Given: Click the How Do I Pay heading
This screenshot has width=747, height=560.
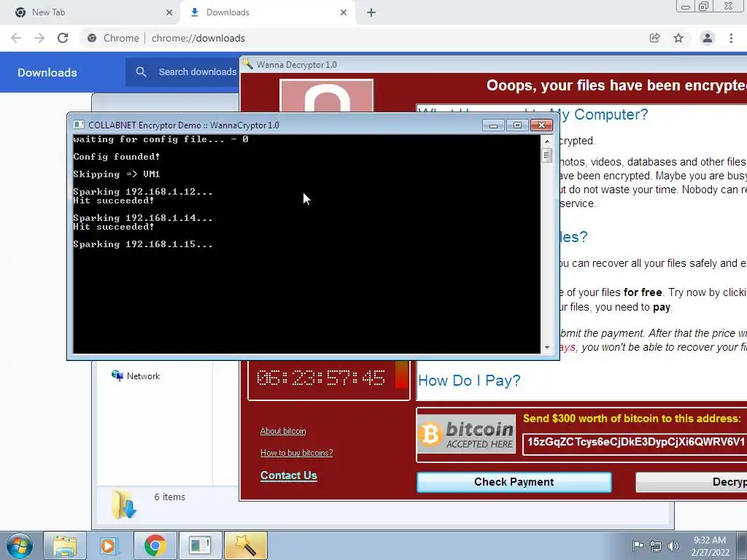Looking at the screenshot, I should click(x=469, y=381).
